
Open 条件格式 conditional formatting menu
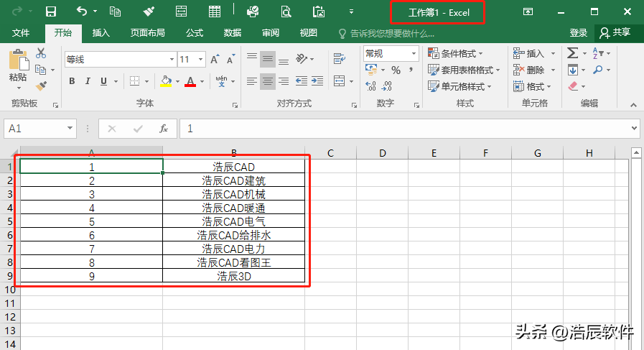pyautogui.click(x=455, y=53)
